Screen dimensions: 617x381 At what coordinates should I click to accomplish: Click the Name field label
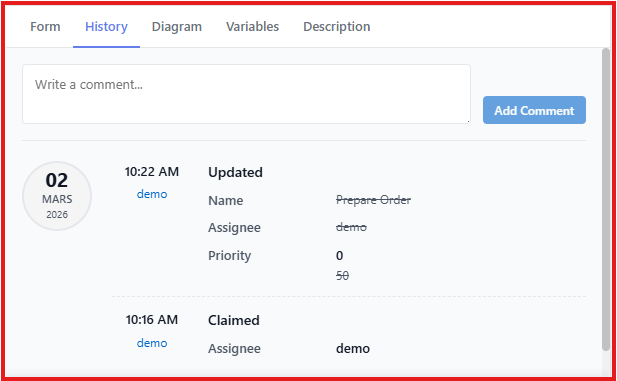(x=225, y=201)
